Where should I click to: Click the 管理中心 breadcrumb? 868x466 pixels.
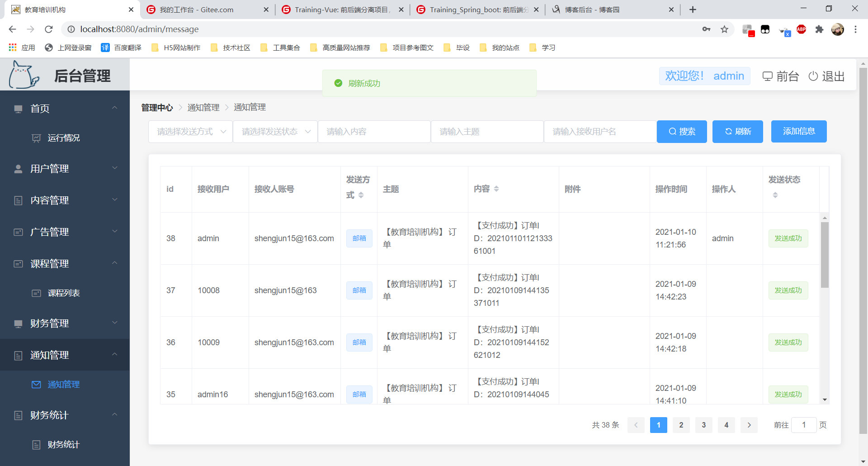tap(157, 108)
